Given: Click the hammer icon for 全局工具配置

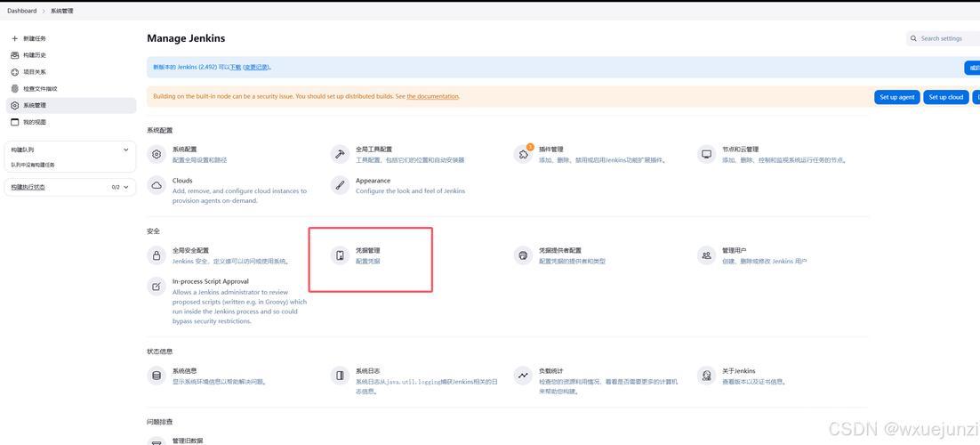Looking at the screenshot, I should coord(340,154).
